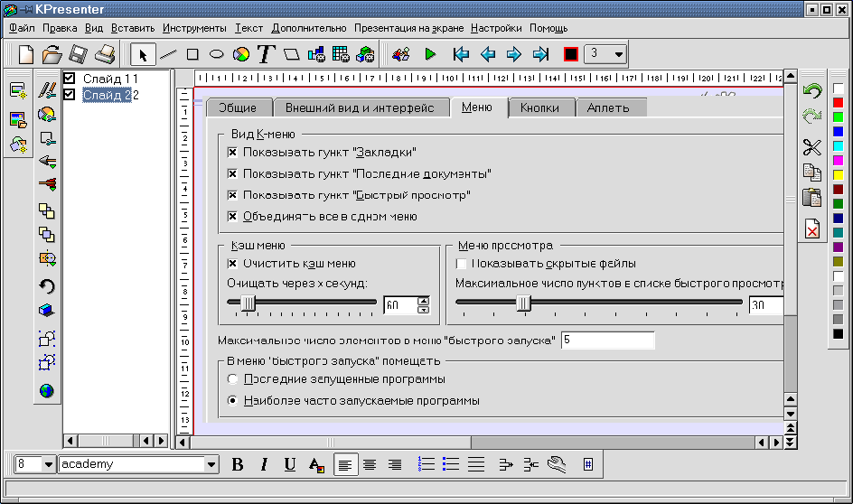Image resolution: width=853 pixels, height=504 pixels.
Task: Open the font name dropdown showing academy
Action: (211, 464)
